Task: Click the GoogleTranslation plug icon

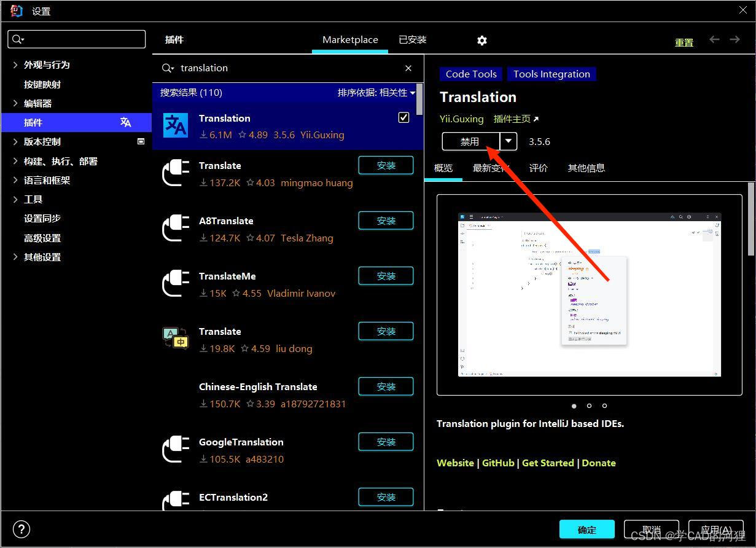Action: (x=176, y=449)
